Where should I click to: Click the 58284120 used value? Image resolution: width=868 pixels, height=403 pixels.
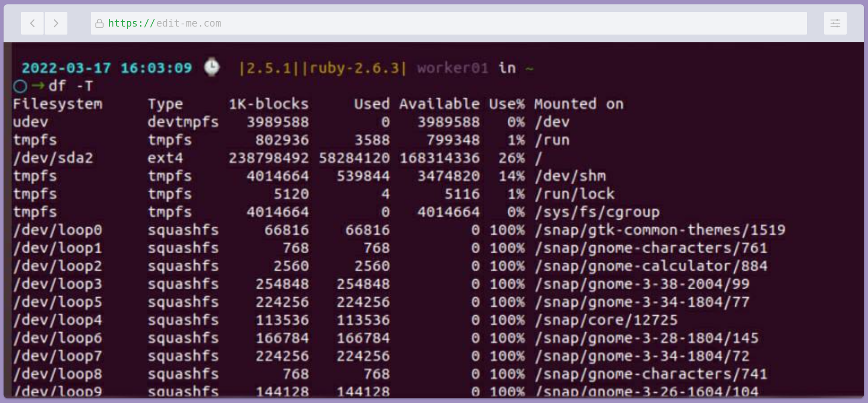354,158
